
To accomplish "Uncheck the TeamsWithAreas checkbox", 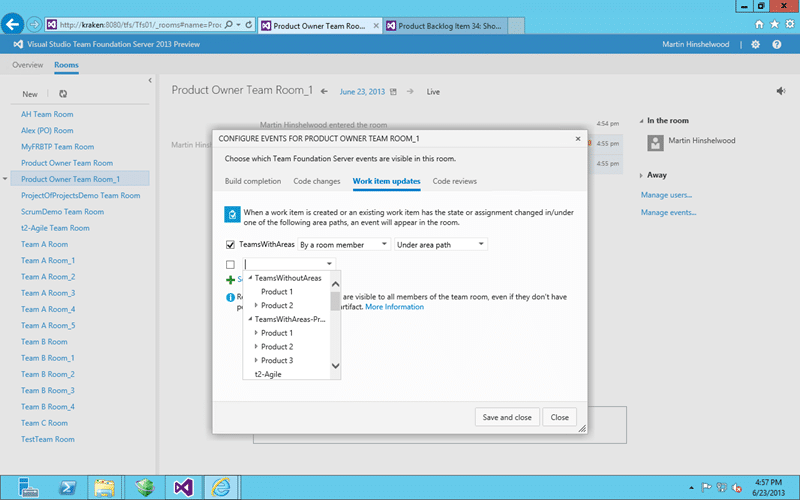I will pyautogui.click(x=230, y=245).
